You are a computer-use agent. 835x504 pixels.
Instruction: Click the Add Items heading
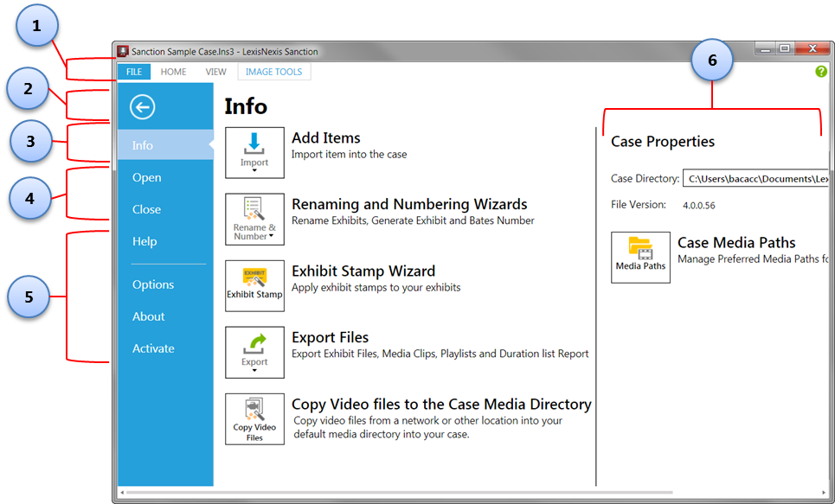(326, 137)
